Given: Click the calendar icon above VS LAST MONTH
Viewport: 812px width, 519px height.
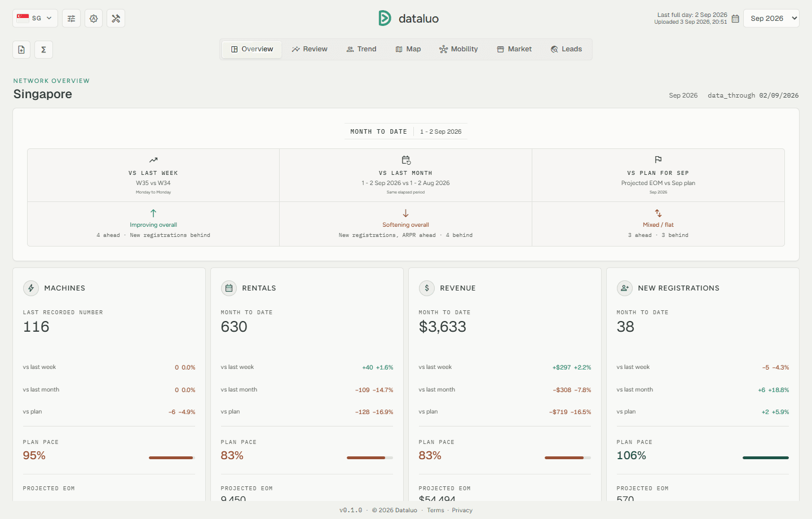Looking at the screenshot, I should (406, 160).
